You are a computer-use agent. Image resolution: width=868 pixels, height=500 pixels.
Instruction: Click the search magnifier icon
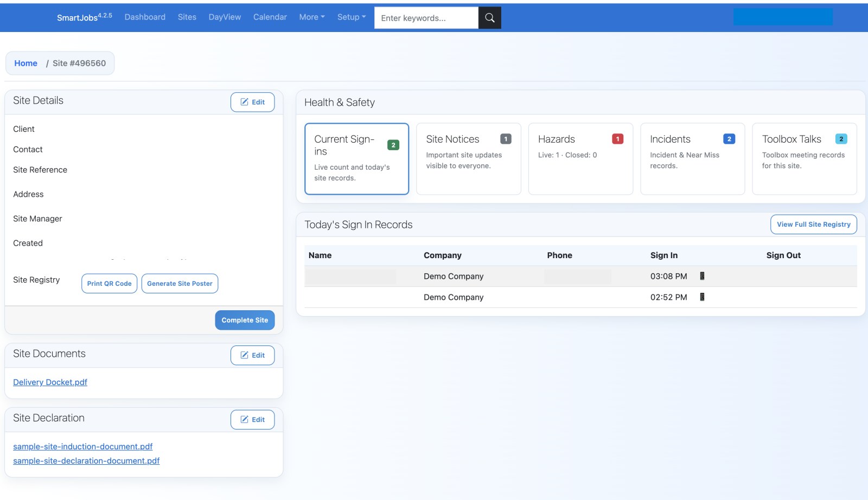489,18
